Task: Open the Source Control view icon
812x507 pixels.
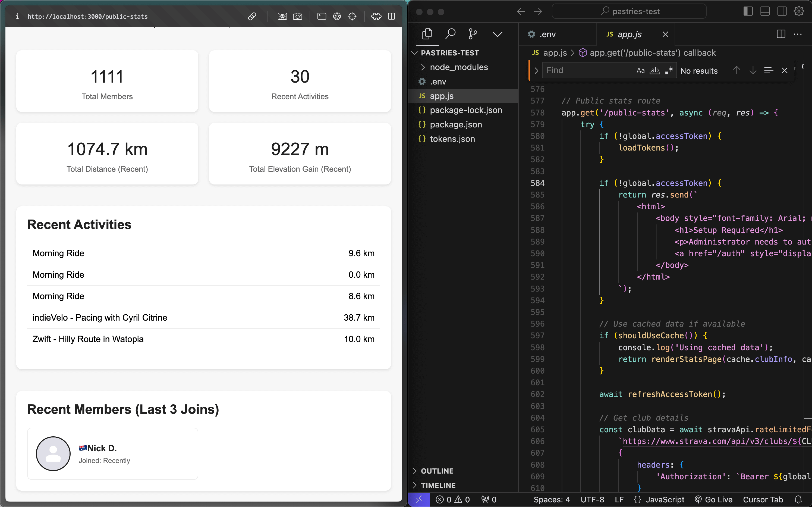Action: click(473, 34)
